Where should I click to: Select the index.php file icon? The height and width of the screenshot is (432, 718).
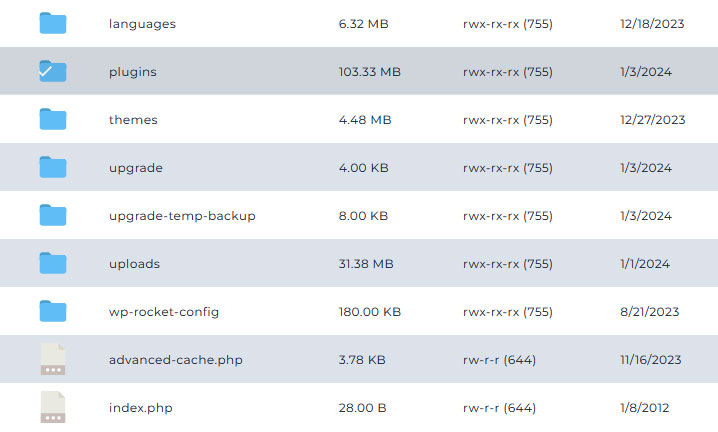point(53,407)
